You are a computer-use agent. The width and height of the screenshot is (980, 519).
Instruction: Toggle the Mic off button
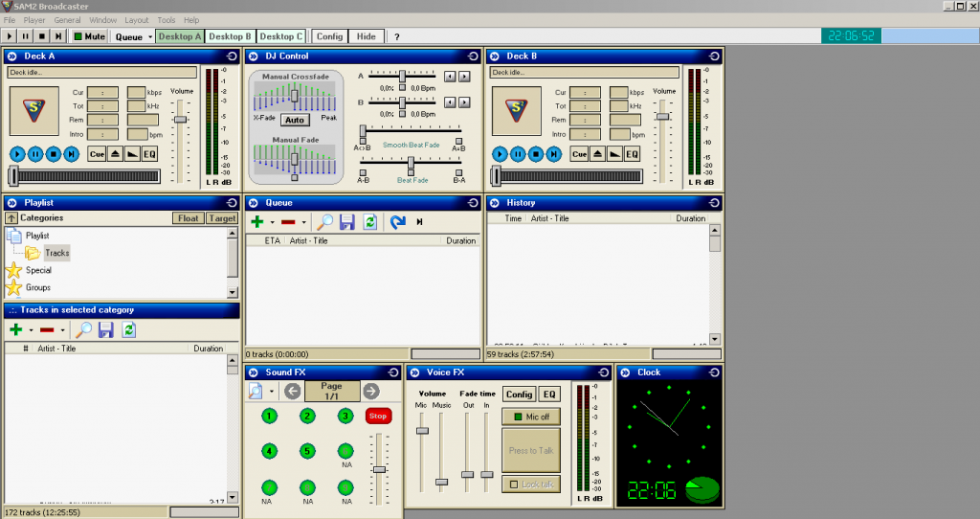tap(531, 417)
